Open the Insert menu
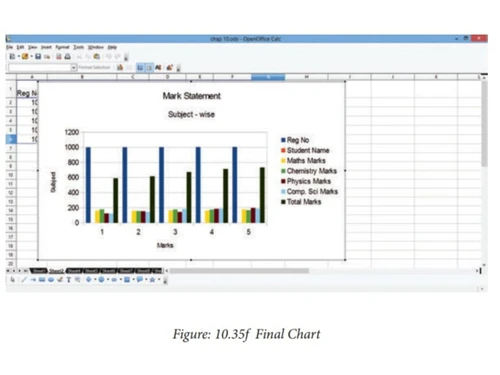Image resolution: width=500 pixels, height=375 pixels. coord(46,47)
